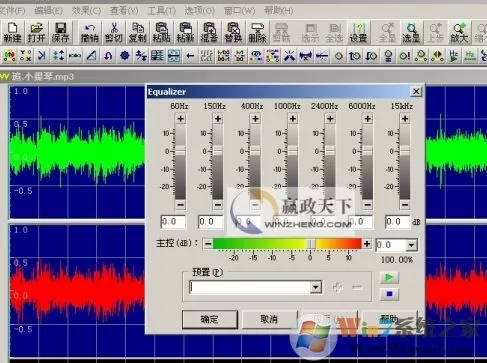Open the 预置 preset dropdown list
This screenshot has width=487, height=363.
[315, 287]
